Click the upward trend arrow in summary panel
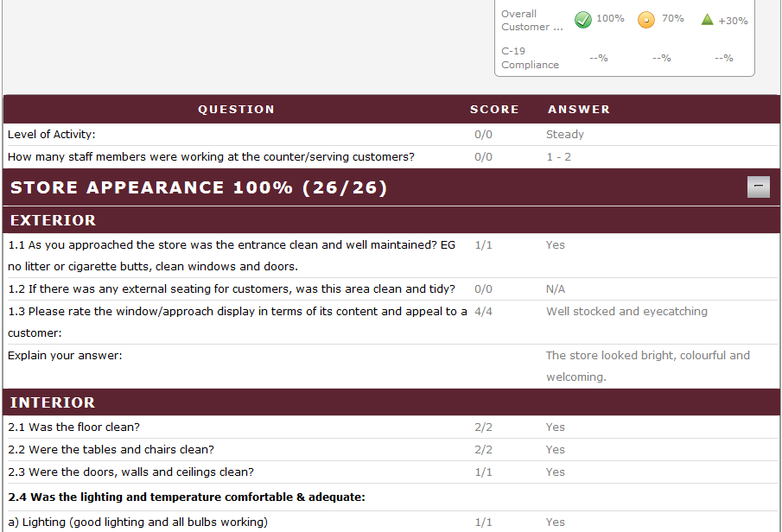Screen dimensions: 782x532 point(709,19)
